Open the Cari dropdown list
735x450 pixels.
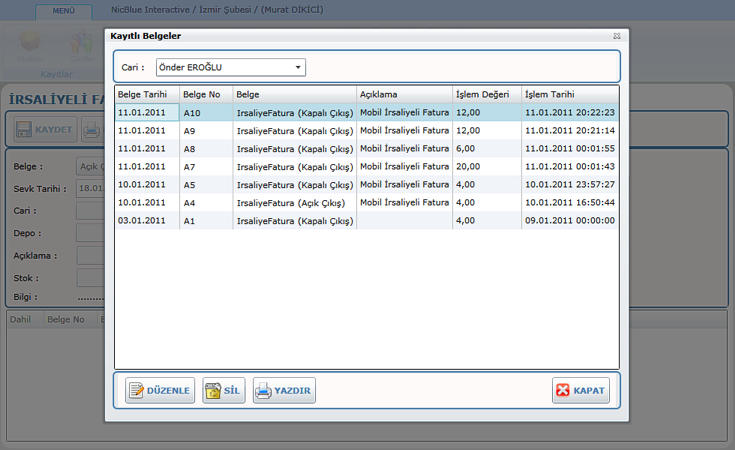[298, 68]
